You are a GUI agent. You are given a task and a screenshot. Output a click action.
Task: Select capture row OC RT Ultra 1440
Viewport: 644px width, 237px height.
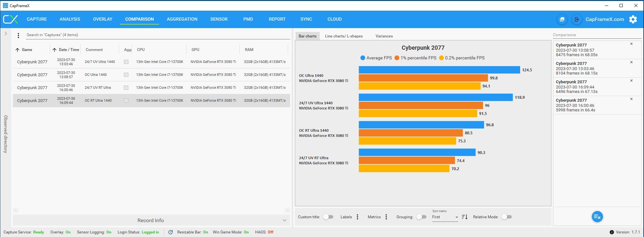click(x=151, y=101)
